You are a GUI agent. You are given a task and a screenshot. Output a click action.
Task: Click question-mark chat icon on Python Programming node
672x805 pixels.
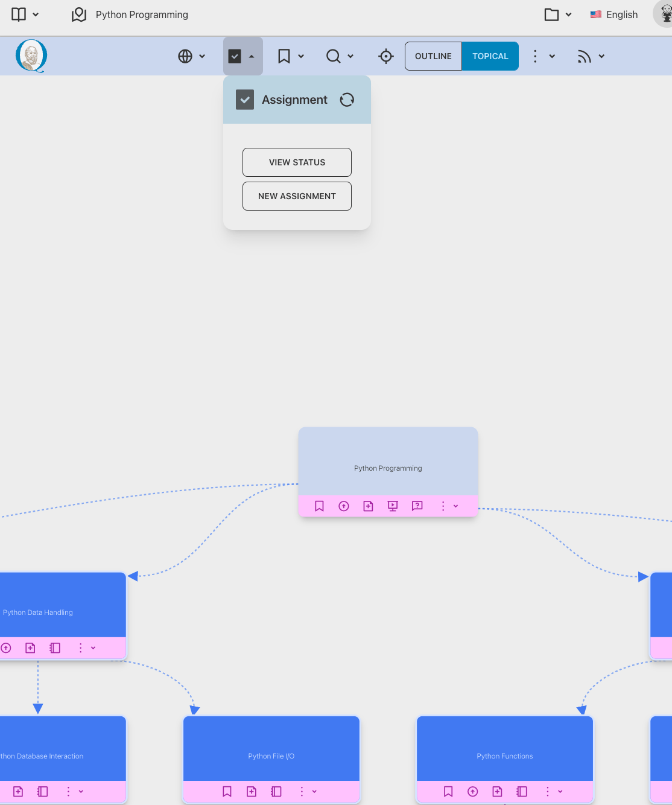(417, 506)
